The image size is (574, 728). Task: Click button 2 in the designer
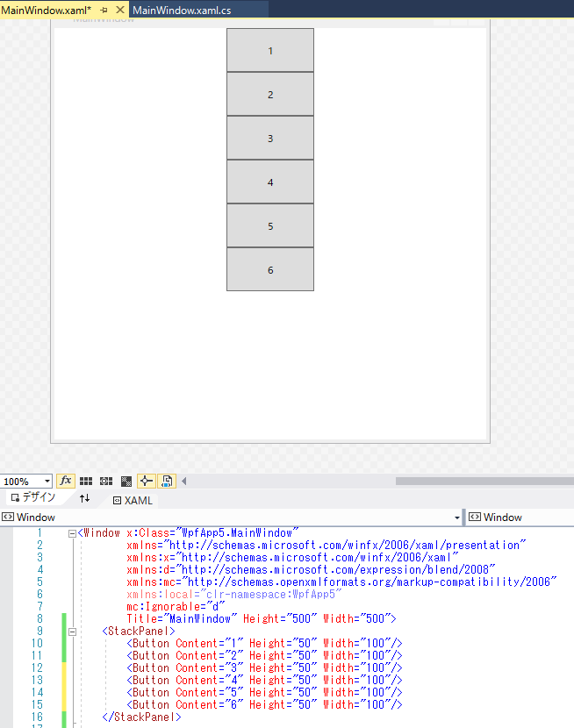pos(270,94)
